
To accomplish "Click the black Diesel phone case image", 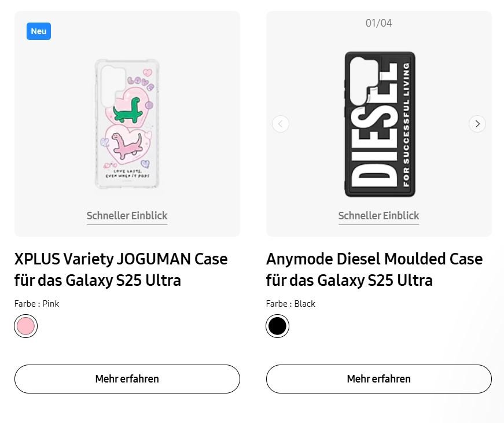I will 380,124.
